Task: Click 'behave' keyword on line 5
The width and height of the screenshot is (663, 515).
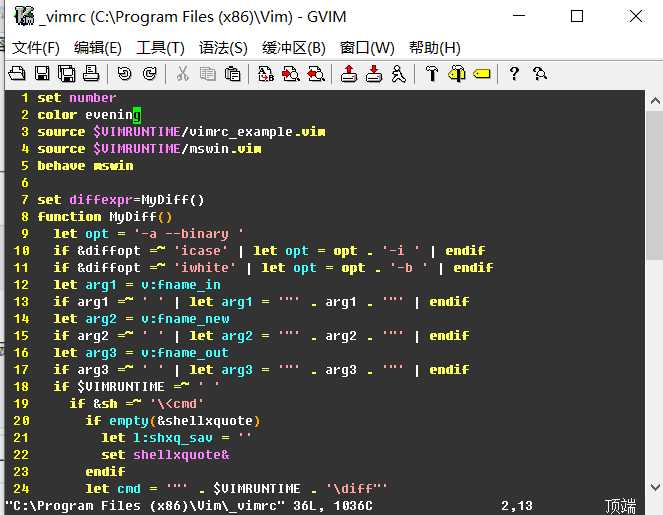Action: [x=61, y=165]
